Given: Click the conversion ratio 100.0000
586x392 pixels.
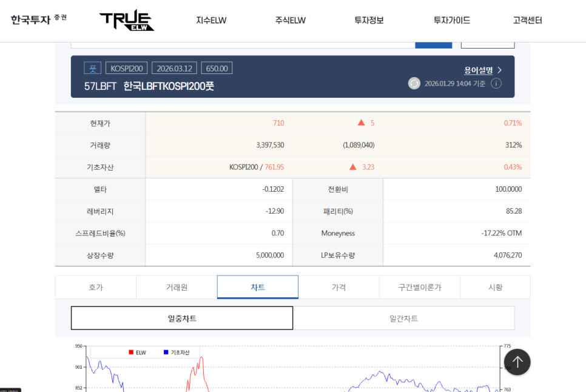Looking at the screenshot, I should pyautogui.click(x=508, y=189).
